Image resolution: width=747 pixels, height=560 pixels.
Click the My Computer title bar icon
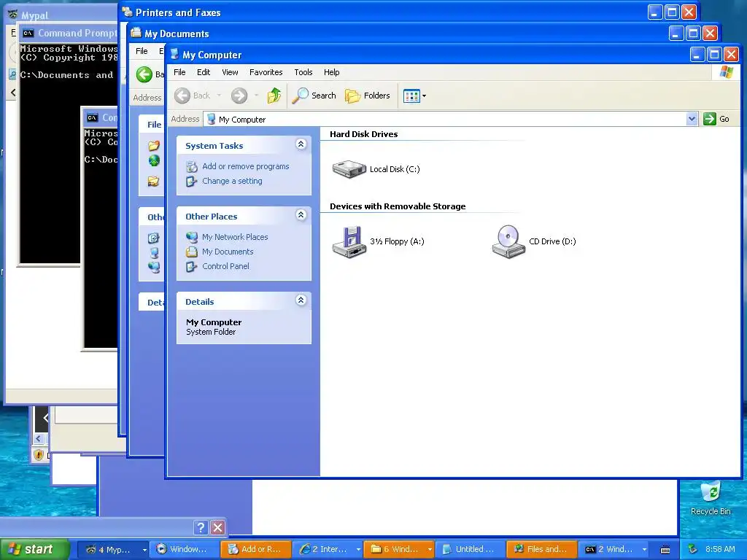(174, 54)
